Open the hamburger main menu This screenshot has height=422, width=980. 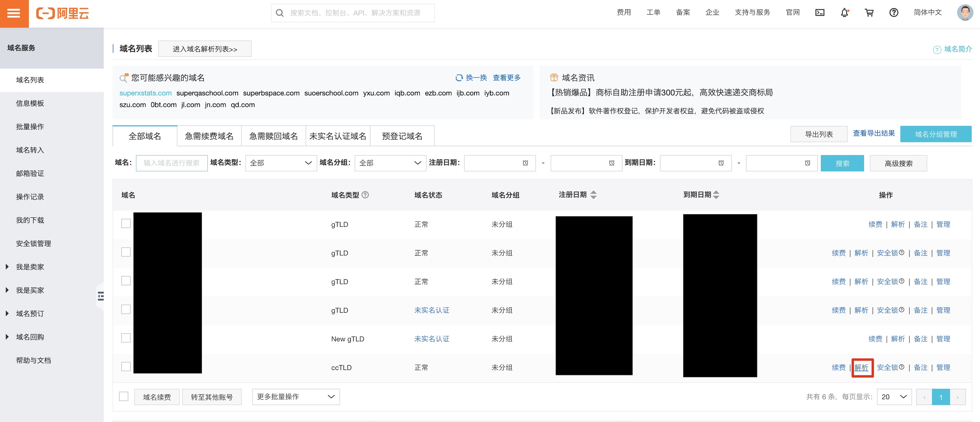pos(14,13)
